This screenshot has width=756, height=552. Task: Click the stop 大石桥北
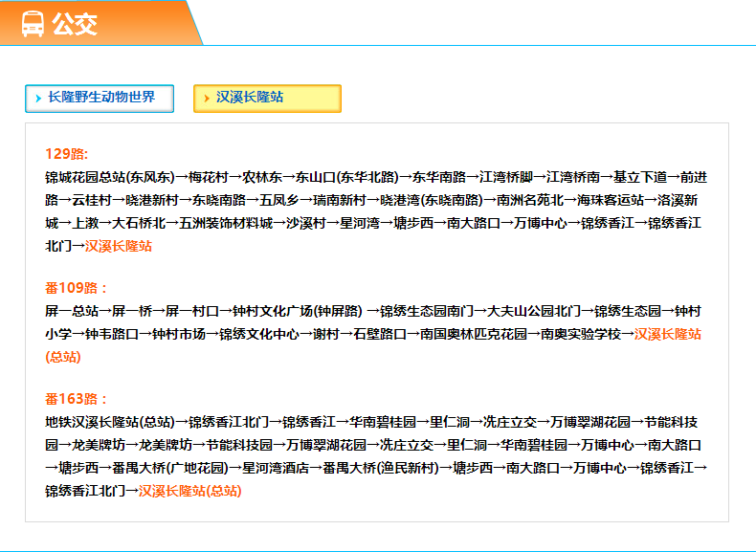139,223
